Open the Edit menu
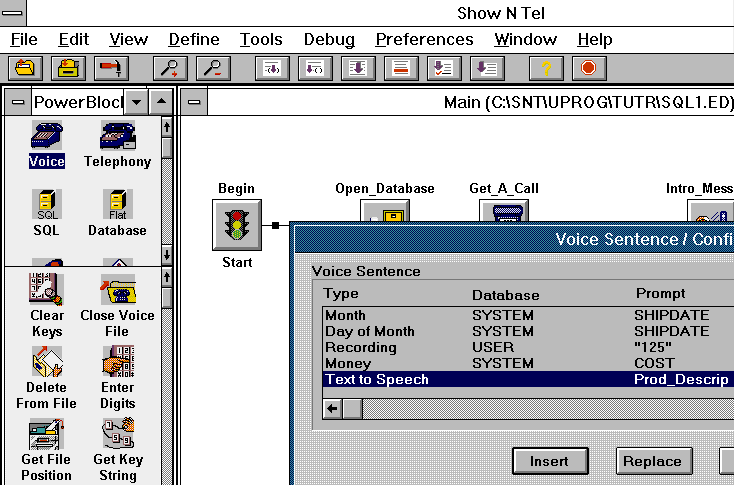 73,39
